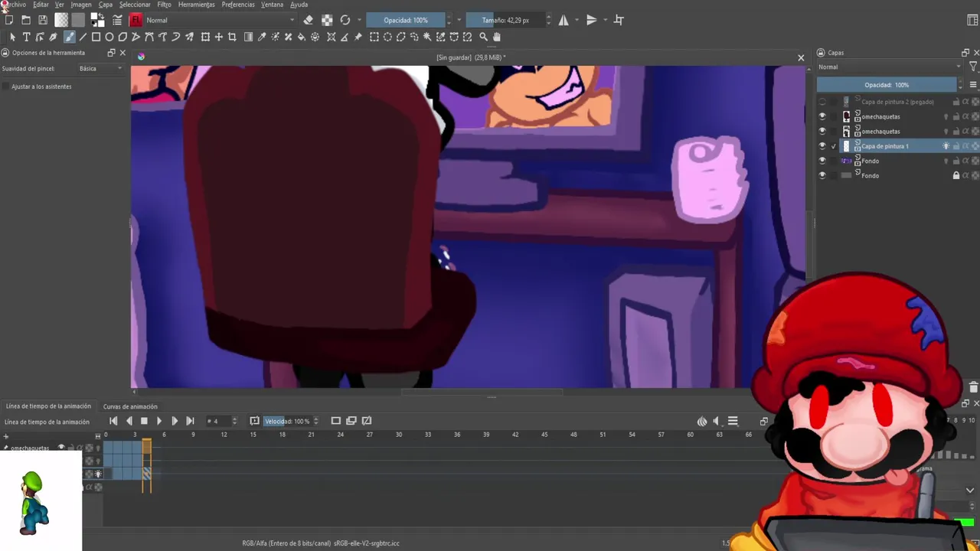This screenshot has width=980, height=551.
Task: Show Capa de pintura 2 (pegado) layer
Action: tap(822, 102)
